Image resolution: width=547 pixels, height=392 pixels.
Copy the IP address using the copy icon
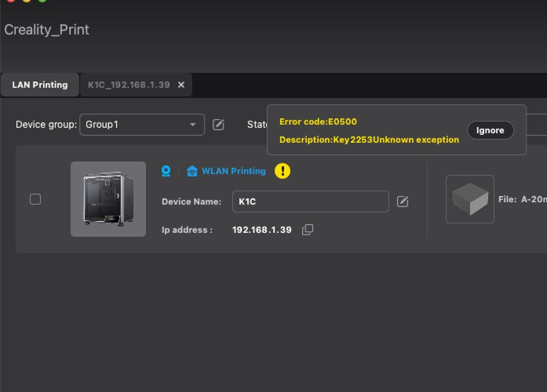tap(307, 230)
